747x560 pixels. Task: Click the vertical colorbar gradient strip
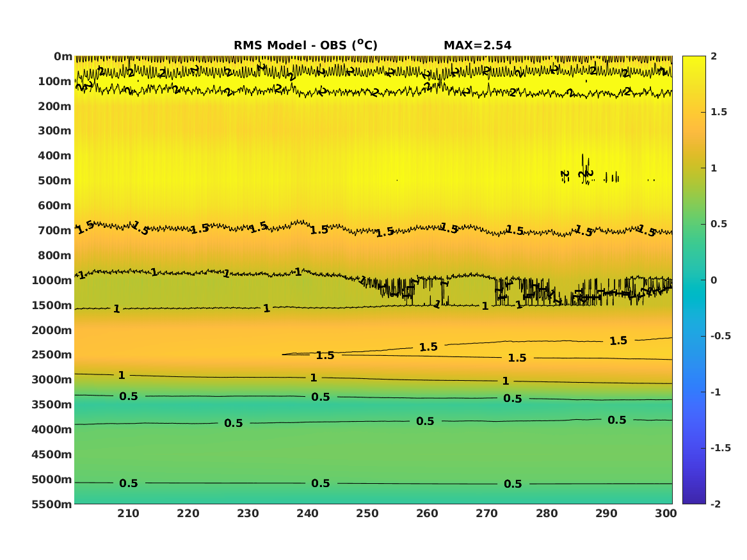tap(694, 280)
